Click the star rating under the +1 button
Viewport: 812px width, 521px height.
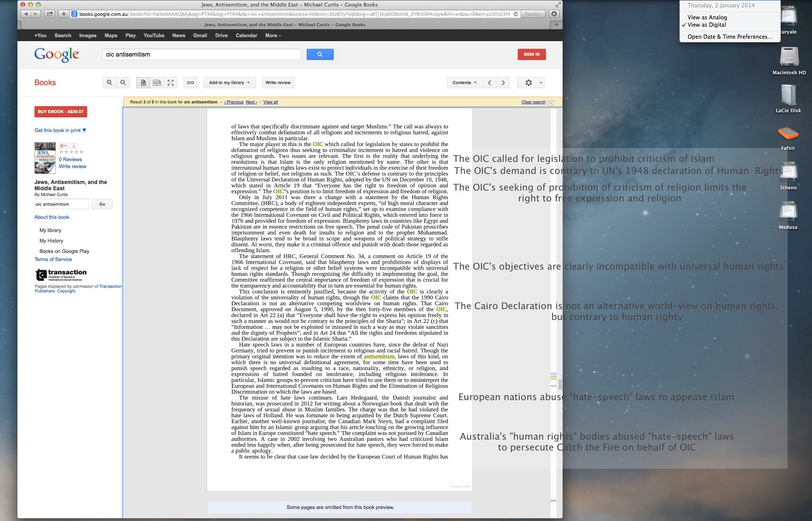pos(71,152)
